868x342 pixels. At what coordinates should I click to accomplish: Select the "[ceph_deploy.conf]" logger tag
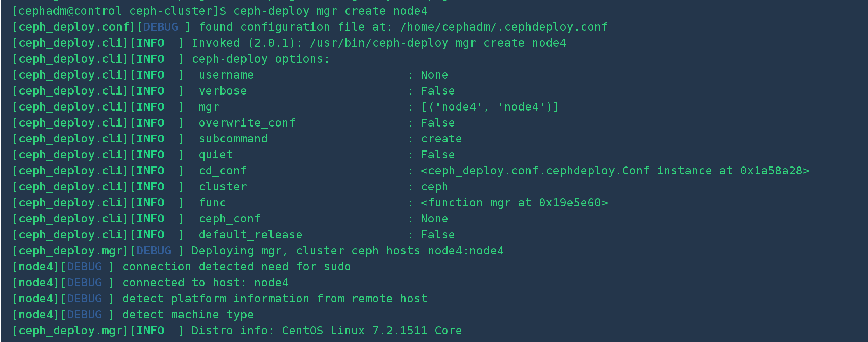point(74,27)
